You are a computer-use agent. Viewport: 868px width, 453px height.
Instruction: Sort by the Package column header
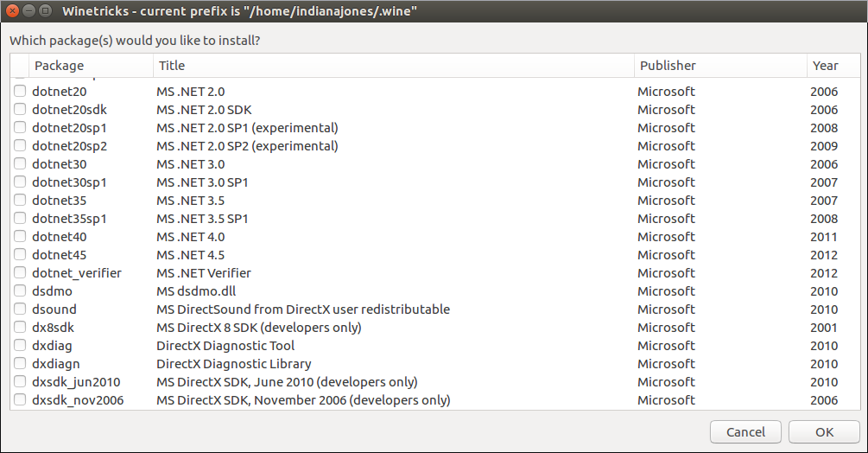click(x=91, y=66)
